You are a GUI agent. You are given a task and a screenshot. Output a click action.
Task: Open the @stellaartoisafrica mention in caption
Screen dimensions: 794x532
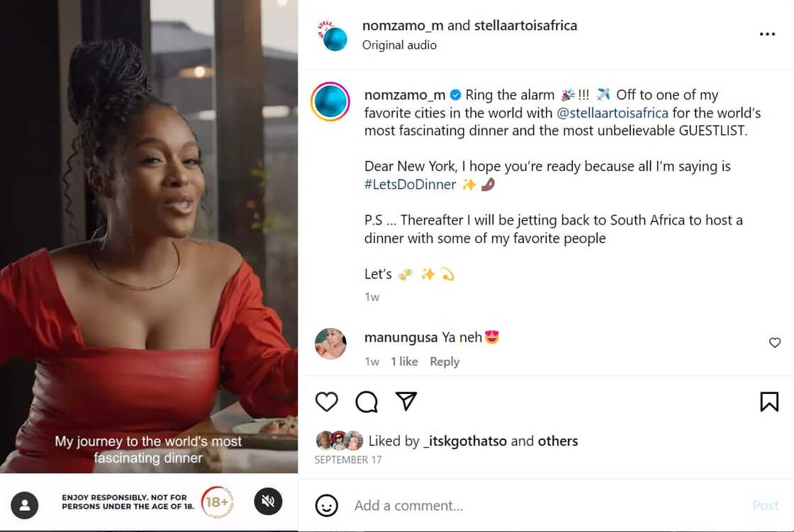pyautogui.click(x=613, y=113)
